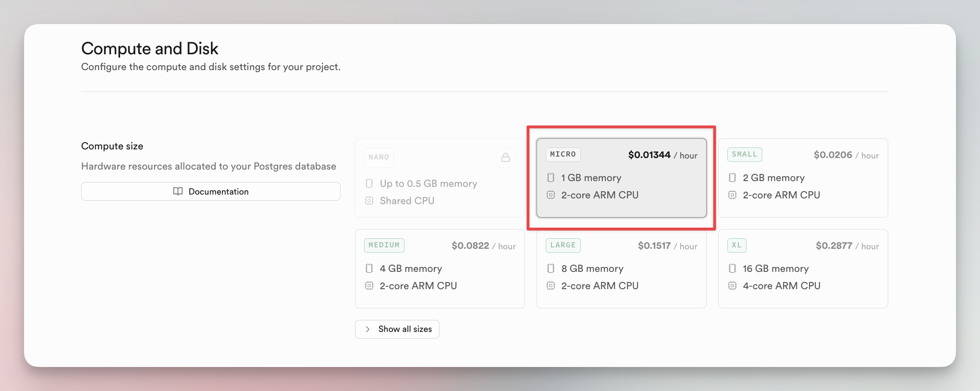This screenshot has width=980, height=391.
Task: Click the lock icon on Nano card
Action: click(x=505, y=157)
